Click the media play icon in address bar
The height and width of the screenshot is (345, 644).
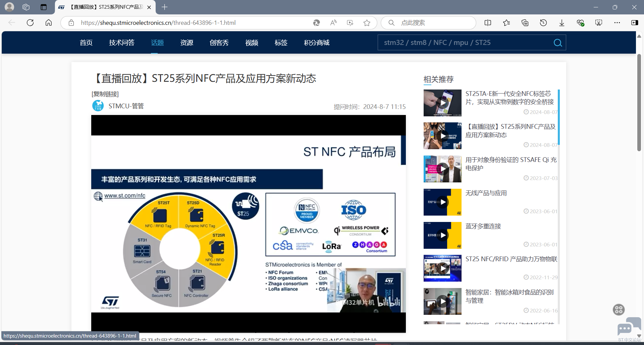pyautogui.click(x=350, y=22)
